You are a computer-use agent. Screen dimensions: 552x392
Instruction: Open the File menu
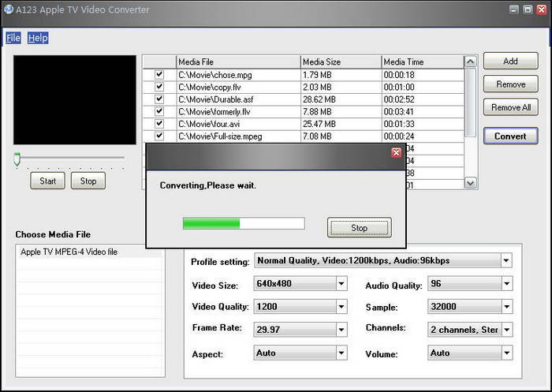(13, 38)
